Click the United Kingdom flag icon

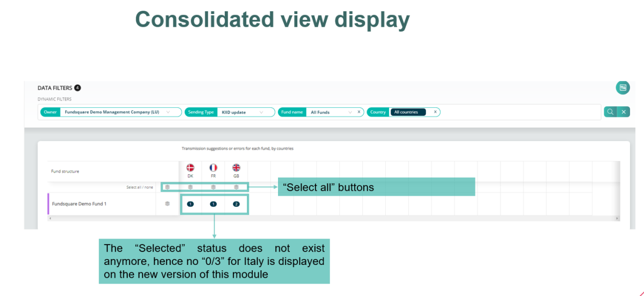(236, 168)
